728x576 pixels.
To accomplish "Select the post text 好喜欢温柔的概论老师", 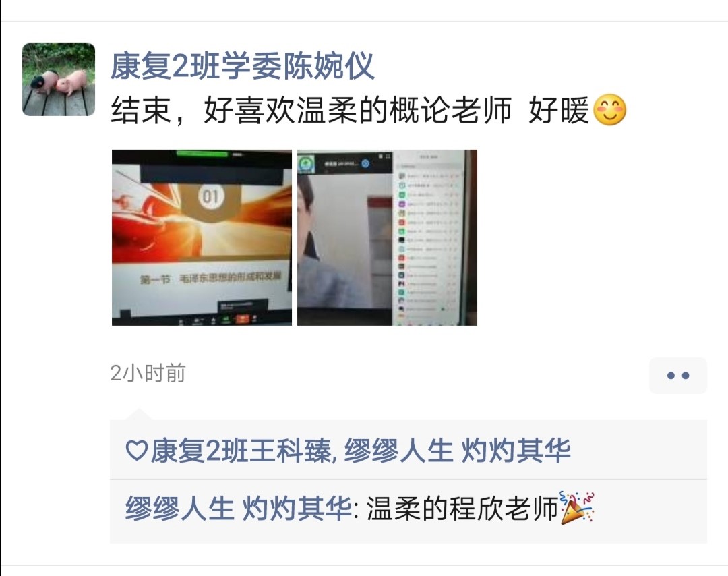I will [357, 110].
